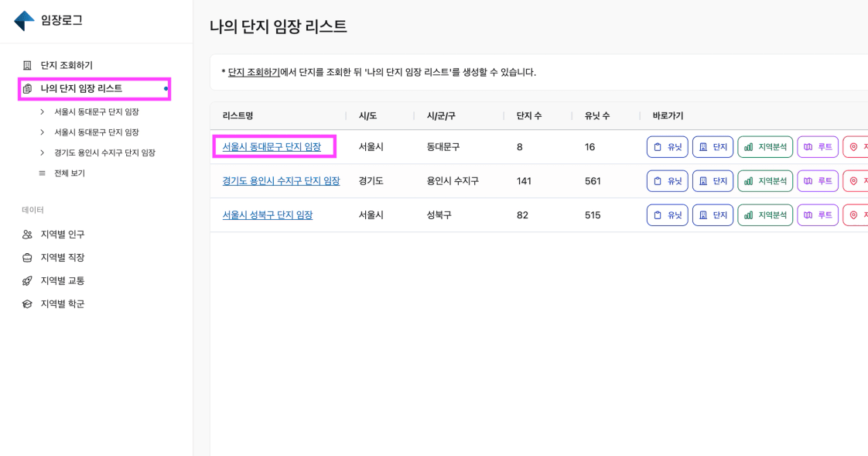This screenshot has height=456, width=868.
Task: Select 나의 단지 임장 리스트 sidebar menu
Action: click(81, 89)
